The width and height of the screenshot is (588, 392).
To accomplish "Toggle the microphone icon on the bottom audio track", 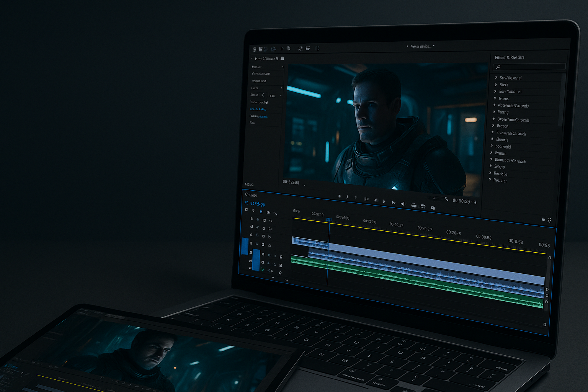I will pyautogui.click(x=280, y=273).
